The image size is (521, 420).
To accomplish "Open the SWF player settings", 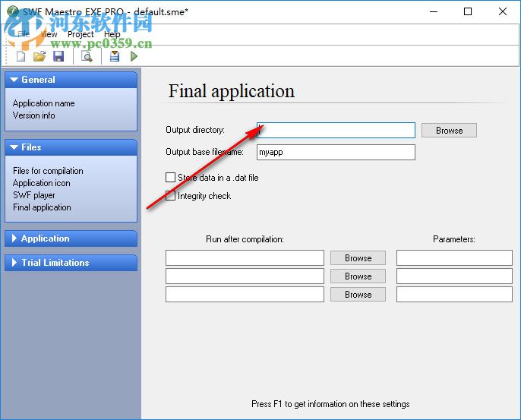I will [34, 195].
